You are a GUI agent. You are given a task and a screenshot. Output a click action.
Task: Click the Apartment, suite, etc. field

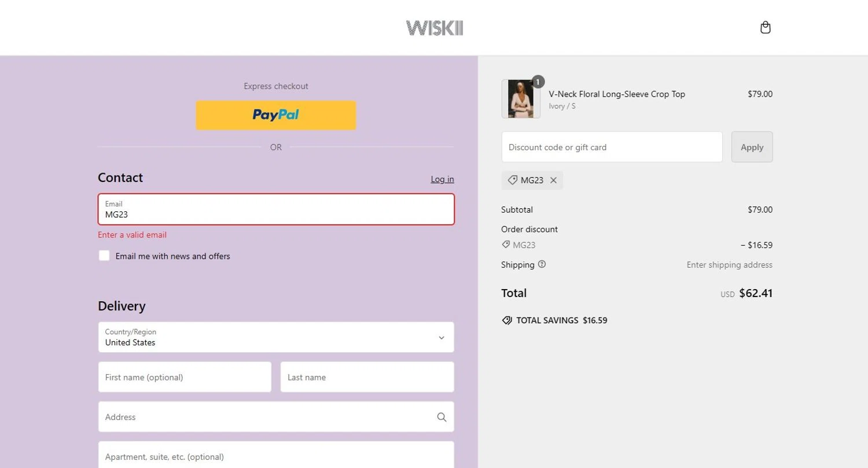point(276,455)
